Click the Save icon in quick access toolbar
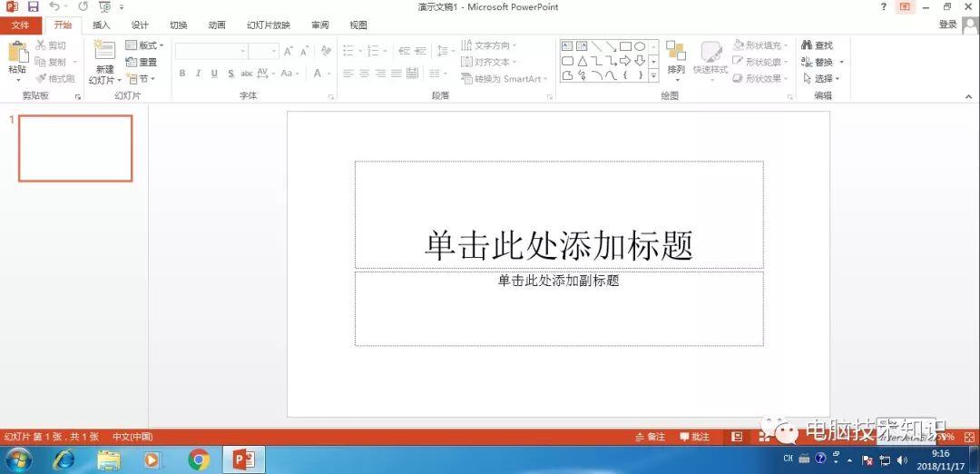 [34, 7]
